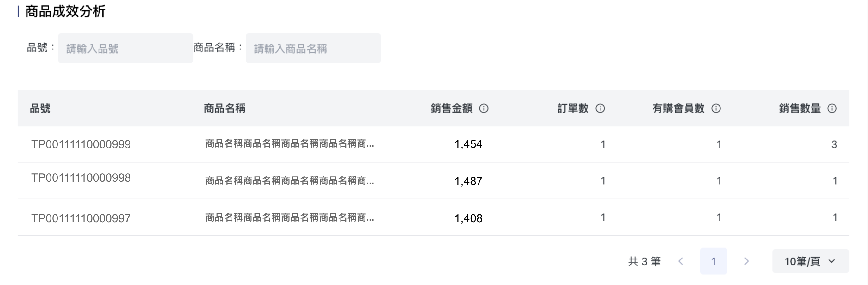Viewport: 868px width, 285px height.
Task: Select page 1 in pagination
Action: point(713,261)
